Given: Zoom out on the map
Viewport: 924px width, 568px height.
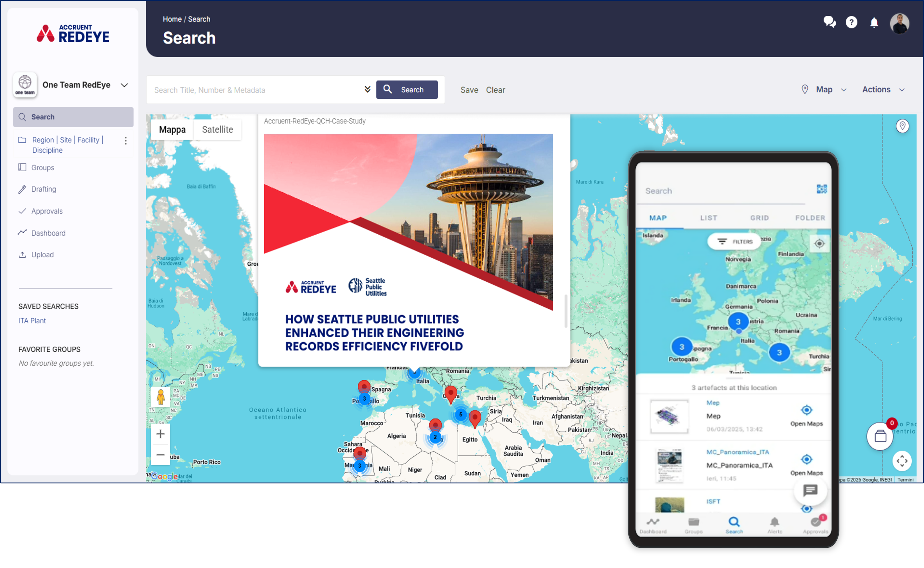Looking at the screenshot, I should [x=160, y=455].
